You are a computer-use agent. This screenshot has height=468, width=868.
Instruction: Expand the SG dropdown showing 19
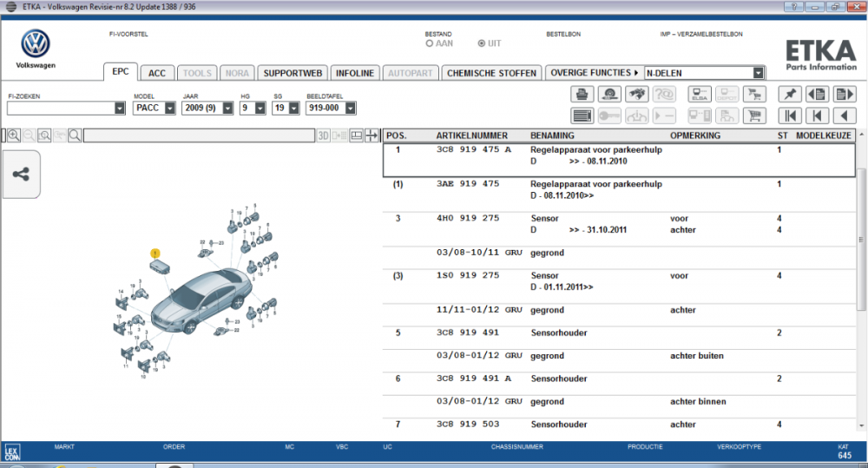pyautogui.click(x=294, y=109)
